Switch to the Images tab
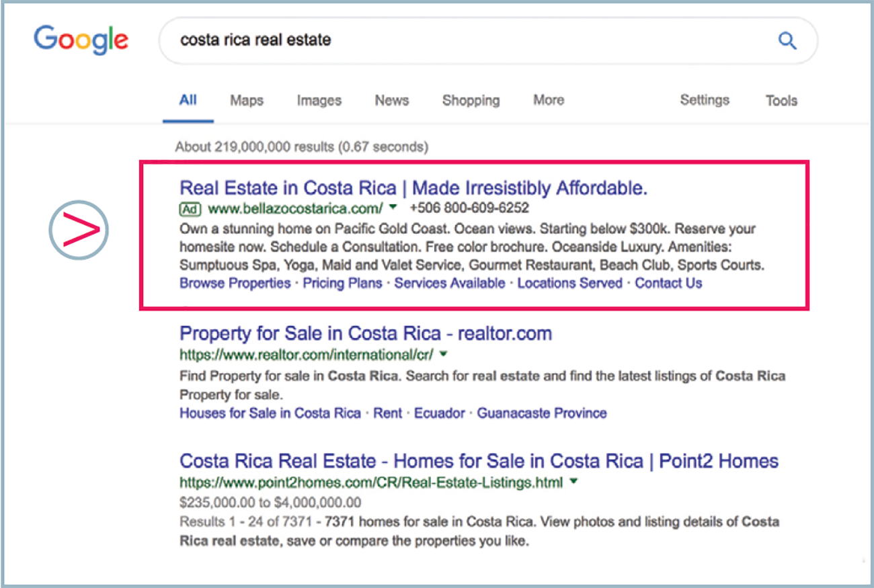Image resolution: width=874 pixels, height=588 pixels. pos(319,101)
